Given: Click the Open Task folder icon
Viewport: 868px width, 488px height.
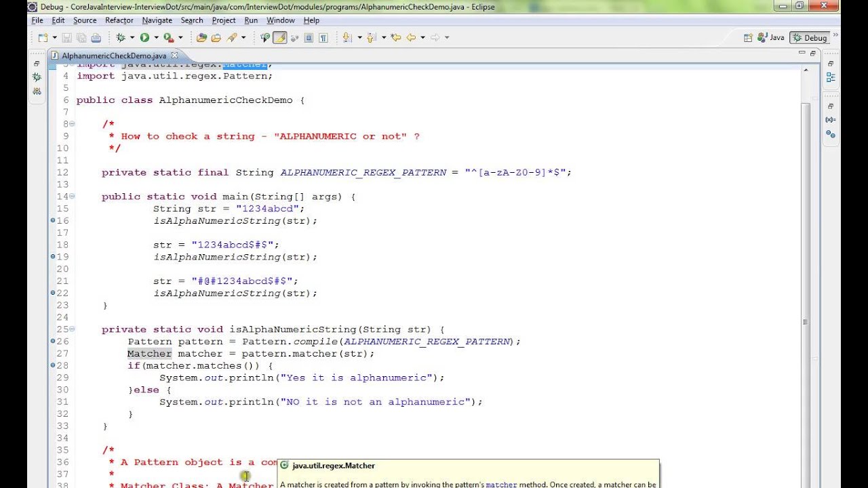Looking at the screenshot, I should (x=216, y=37).
